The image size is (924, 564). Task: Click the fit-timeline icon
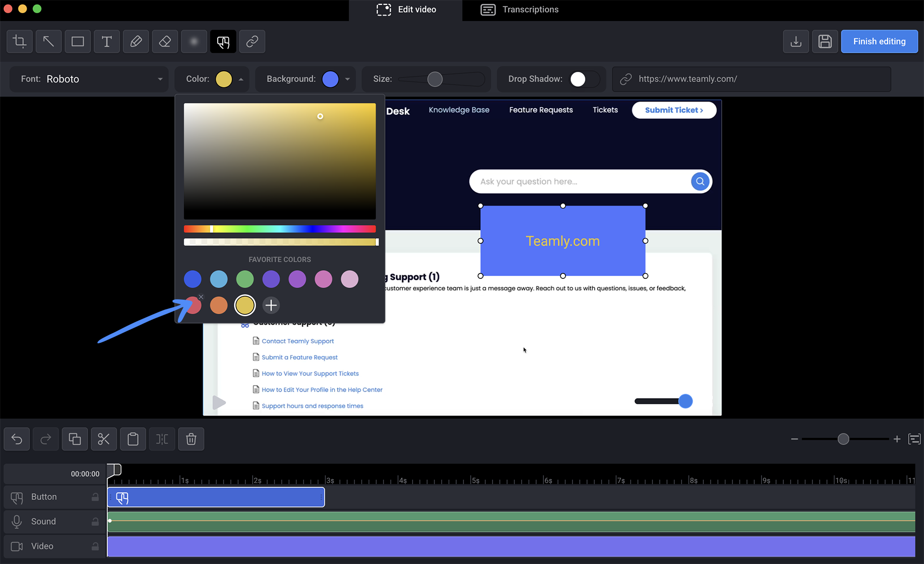[x=914, y=439]
